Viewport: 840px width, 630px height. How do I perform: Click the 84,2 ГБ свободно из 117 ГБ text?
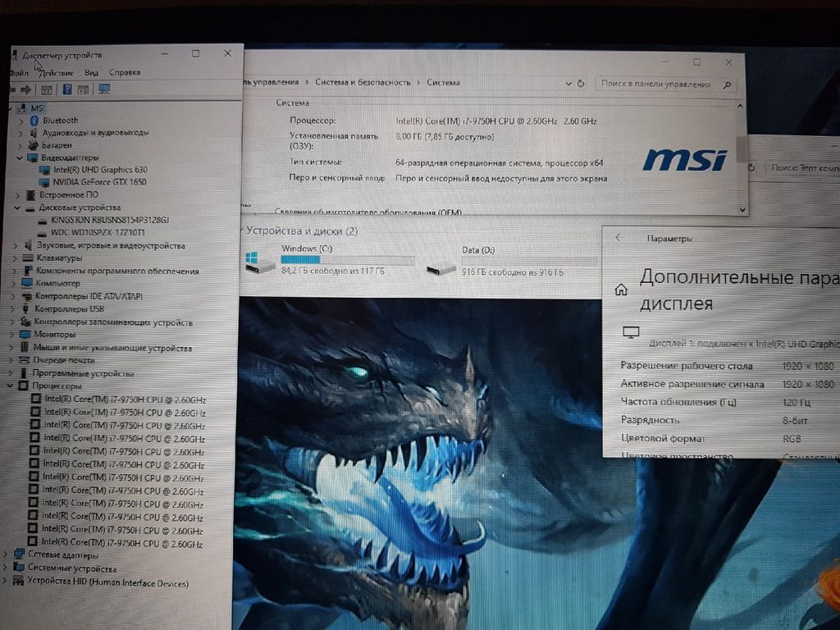(333, 271)
